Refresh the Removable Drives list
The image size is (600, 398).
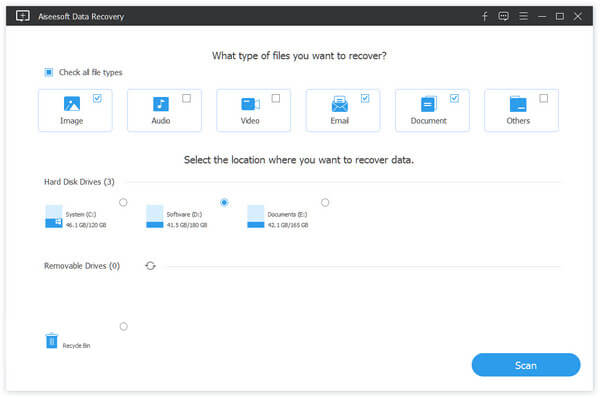coord(150,266)
